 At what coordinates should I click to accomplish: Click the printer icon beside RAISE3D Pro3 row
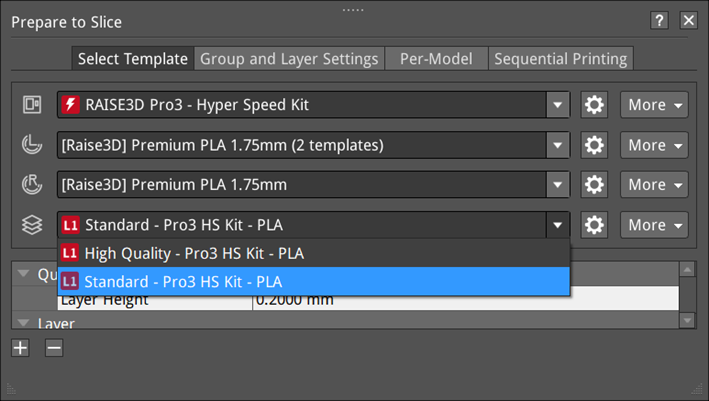tap(31, 105)
